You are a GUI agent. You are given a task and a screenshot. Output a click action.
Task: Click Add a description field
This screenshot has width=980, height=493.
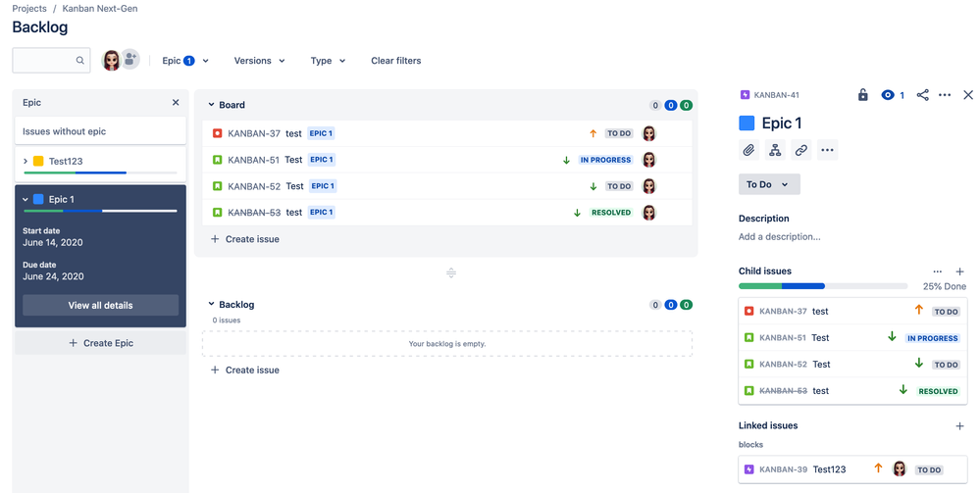779,237
